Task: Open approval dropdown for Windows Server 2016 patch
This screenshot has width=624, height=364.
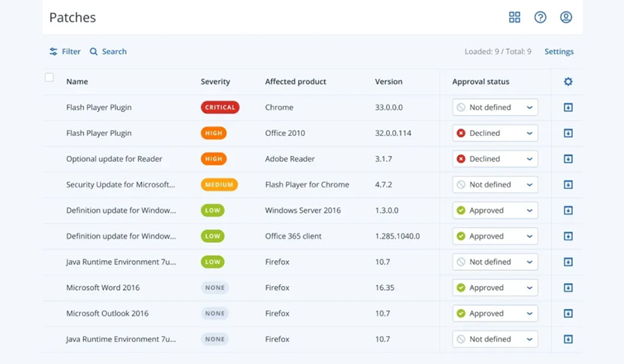Action: [495, 211]
